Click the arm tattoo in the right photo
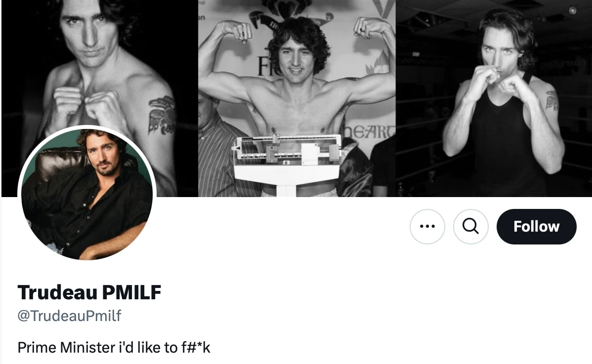This screenshot has height=364, width=592. (551, 100)
